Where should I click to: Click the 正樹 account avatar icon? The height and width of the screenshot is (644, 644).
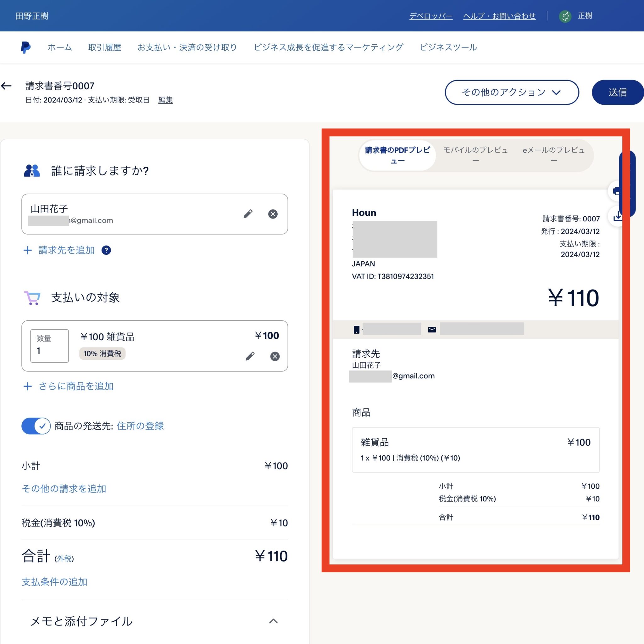pos(565,15)
